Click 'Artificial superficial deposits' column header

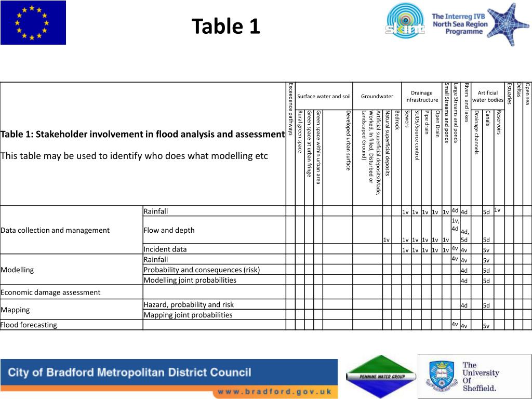[370, 153]
